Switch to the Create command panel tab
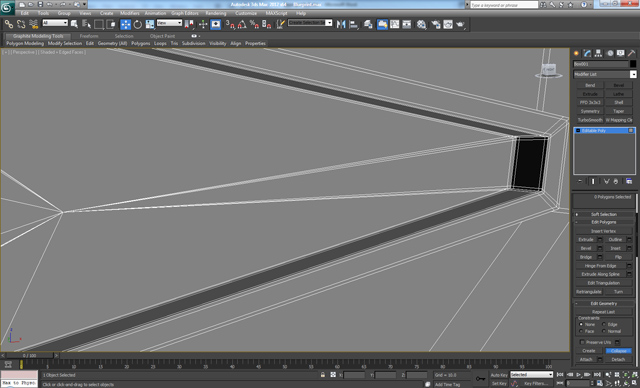 [x=576, y=53]
